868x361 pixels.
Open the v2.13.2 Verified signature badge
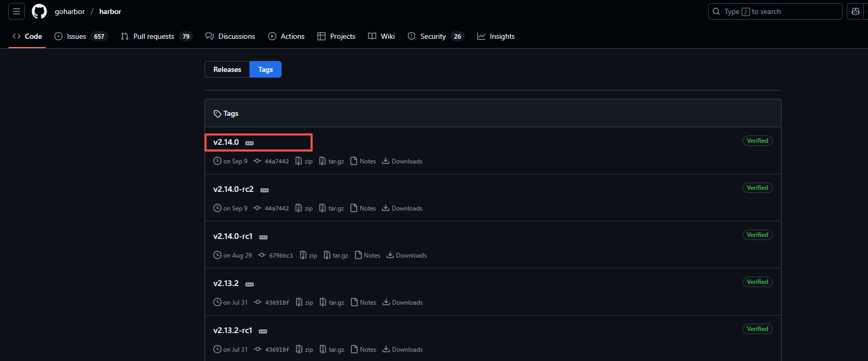[757, 282]
